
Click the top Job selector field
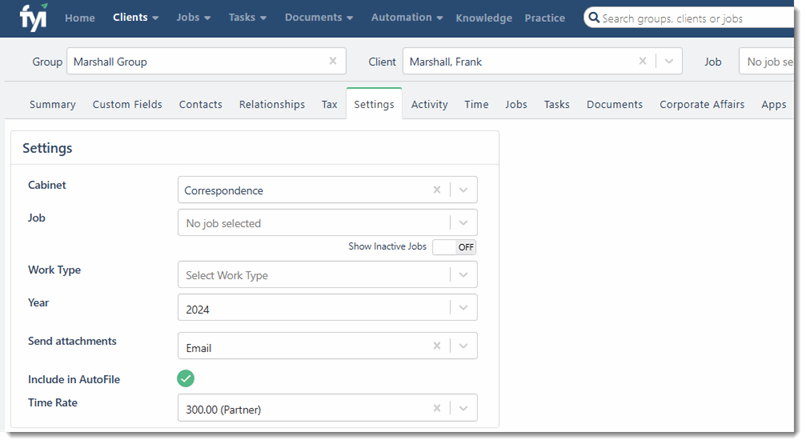tap(767, 61)
